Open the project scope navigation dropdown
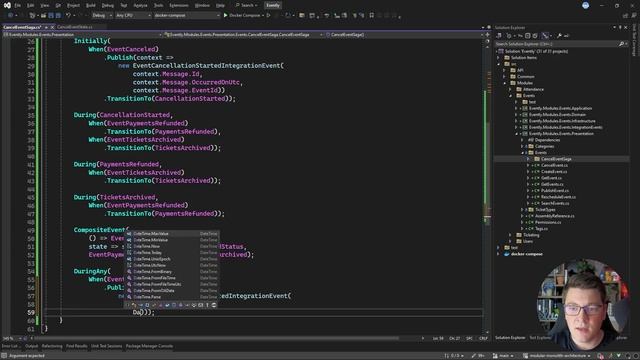Image resolution: width=640 pixels, height=360 pixels. coord(82,35)
